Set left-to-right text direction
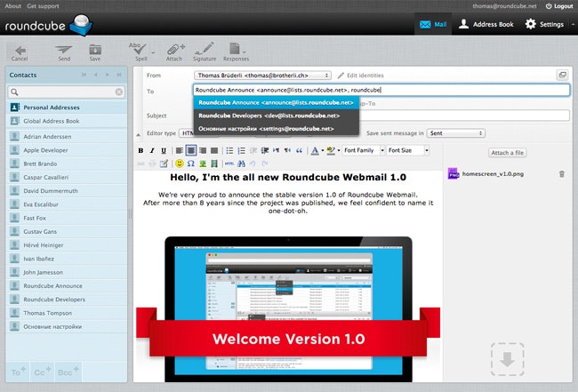Image resolution: width=578 pixels, height=392 pixels. (276, 150)
